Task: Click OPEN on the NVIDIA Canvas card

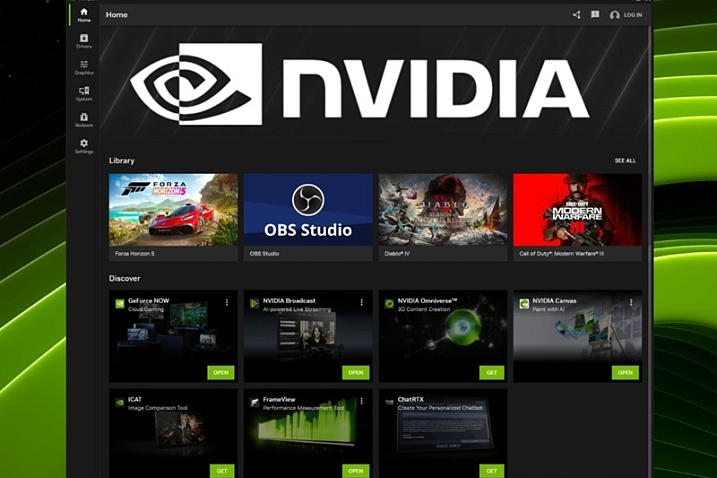Action: pos(625,373)
